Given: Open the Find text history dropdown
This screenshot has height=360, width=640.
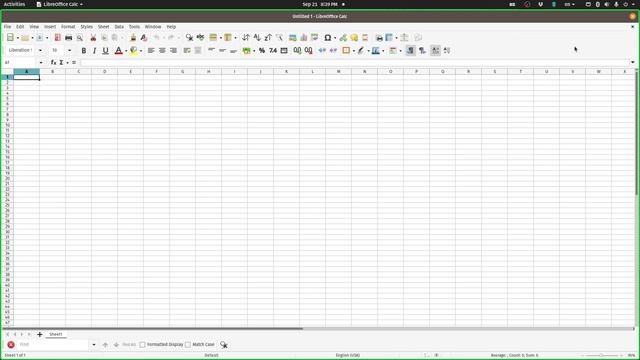Looking at the screenshot, I should pos(94,345).
